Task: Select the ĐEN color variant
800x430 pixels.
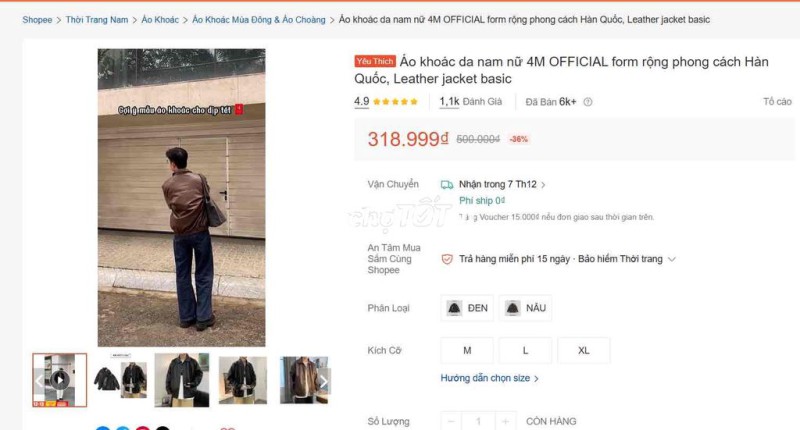Action: 467,308
